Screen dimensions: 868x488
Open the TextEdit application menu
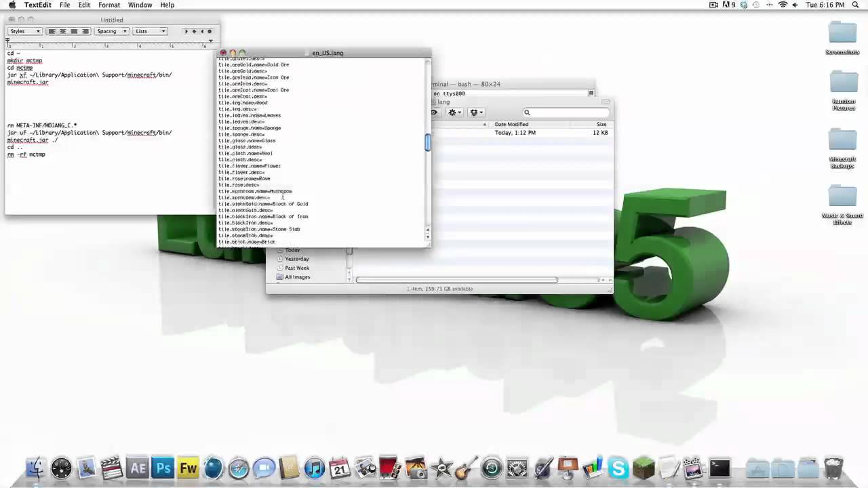point(37,5)
